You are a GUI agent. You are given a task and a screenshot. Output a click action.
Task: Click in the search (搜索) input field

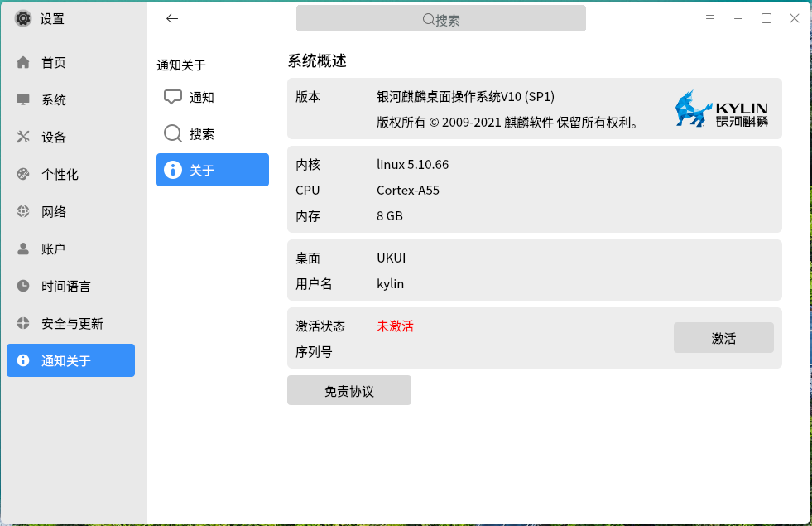point(441,19)
